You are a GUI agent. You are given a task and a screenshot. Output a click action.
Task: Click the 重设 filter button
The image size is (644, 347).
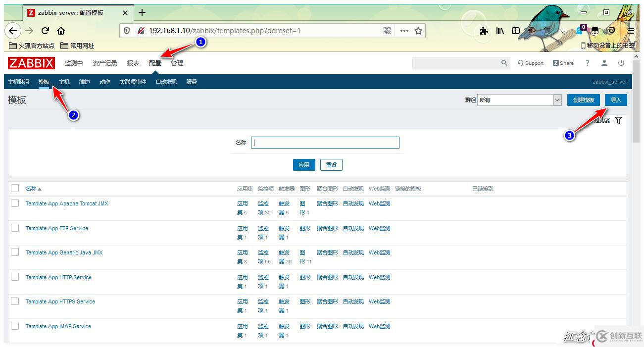point(331,165)
